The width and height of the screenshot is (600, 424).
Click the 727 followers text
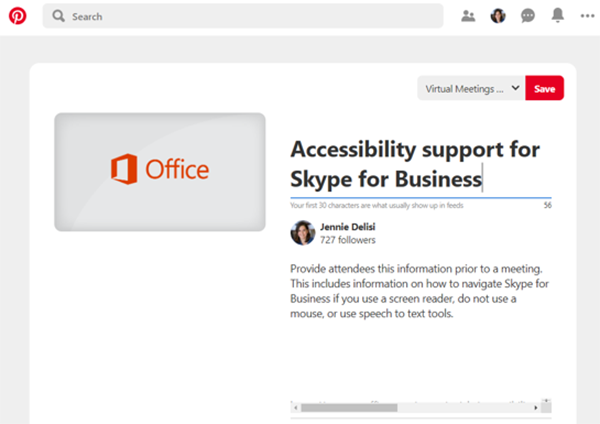click(x=348, y=240)
